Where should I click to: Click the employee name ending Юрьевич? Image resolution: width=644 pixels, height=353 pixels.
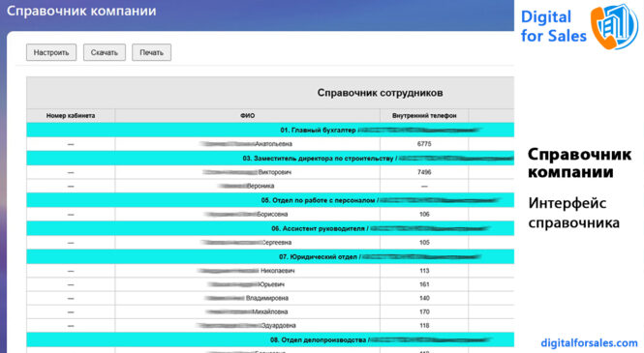tap(246, 284)
